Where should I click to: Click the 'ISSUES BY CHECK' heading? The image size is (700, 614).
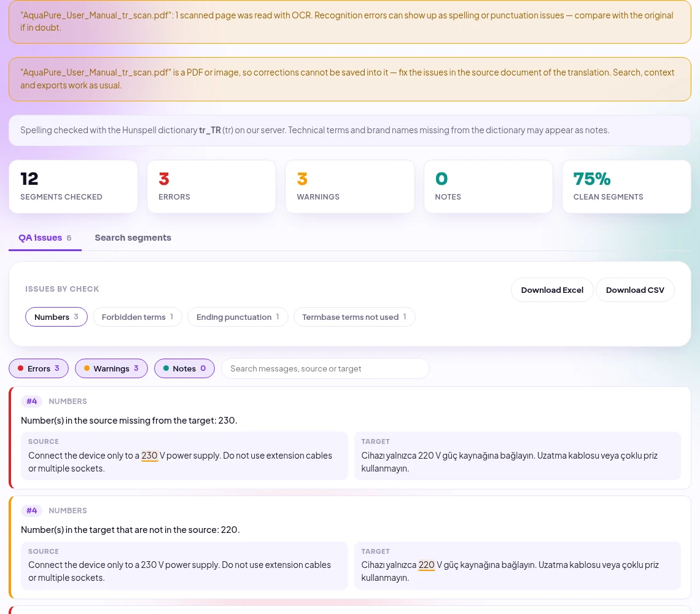tap(62, 289)
